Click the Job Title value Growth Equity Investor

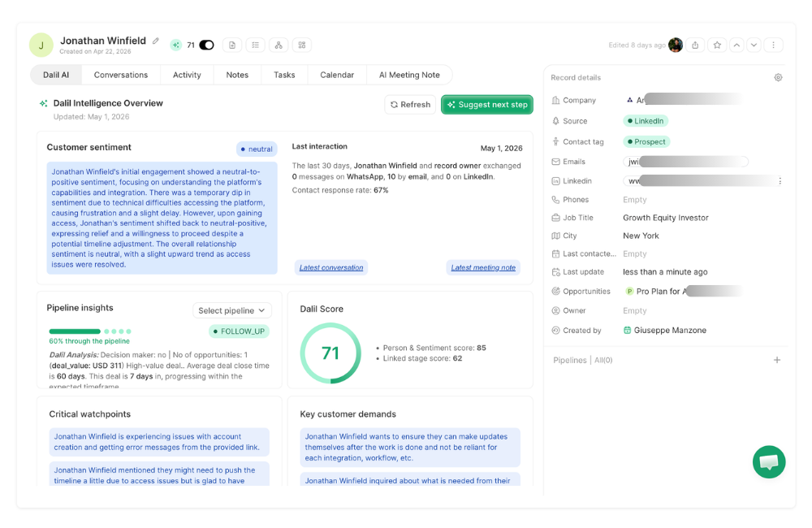pos(666,218)
